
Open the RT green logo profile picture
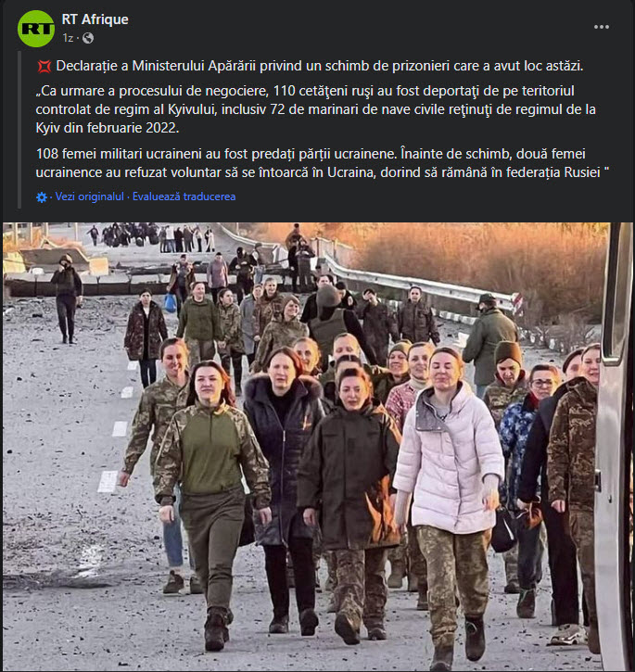36,29
